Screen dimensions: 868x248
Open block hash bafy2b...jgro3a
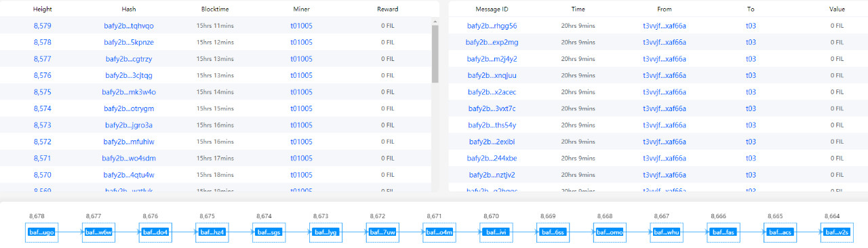(x=129, y=125)
